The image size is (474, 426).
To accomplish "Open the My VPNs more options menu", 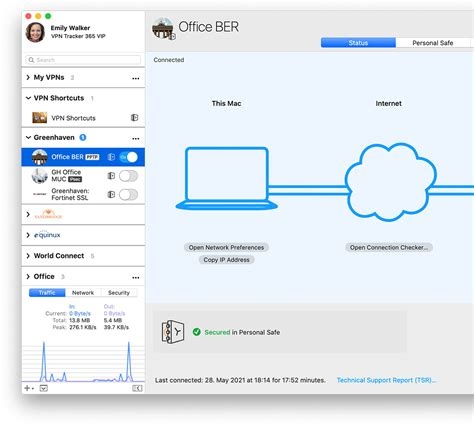I will 136,79.
